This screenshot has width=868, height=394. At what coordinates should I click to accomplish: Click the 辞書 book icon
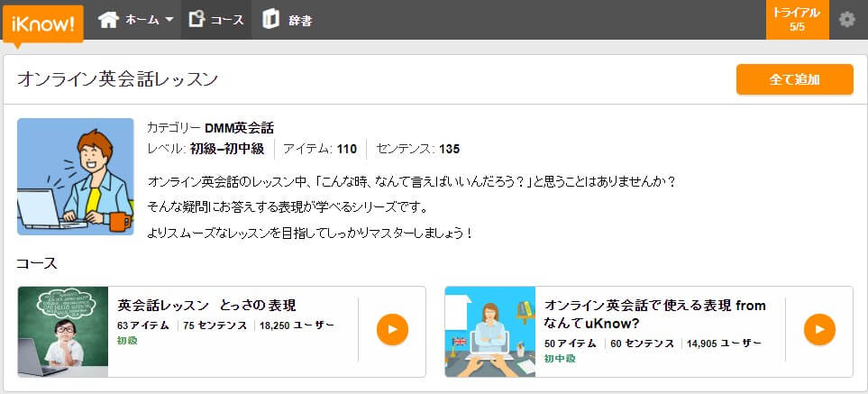[270, 19]
